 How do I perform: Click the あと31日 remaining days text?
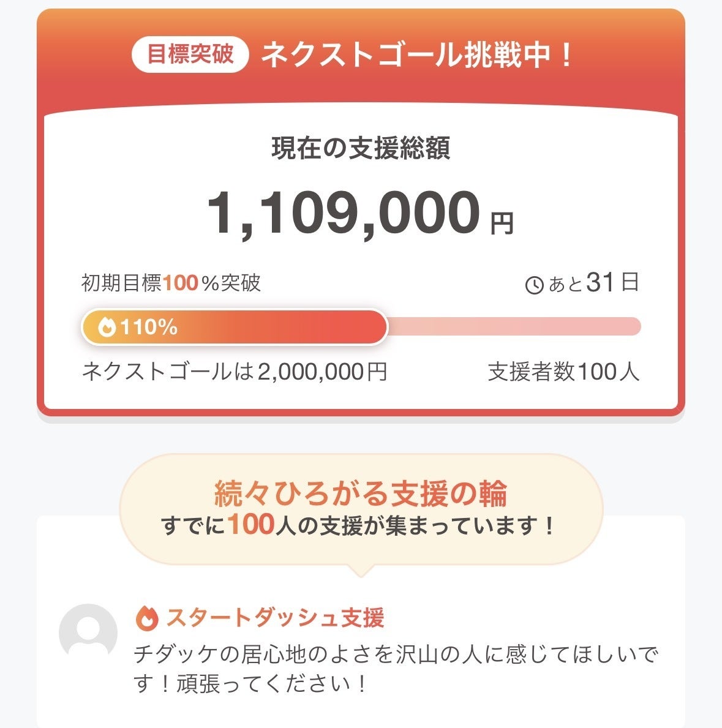593,283
